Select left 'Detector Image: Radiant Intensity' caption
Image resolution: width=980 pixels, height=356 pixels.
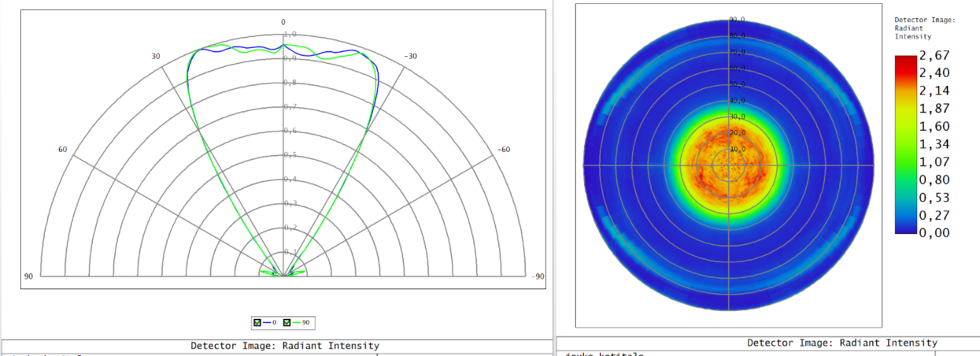[285, 346]
